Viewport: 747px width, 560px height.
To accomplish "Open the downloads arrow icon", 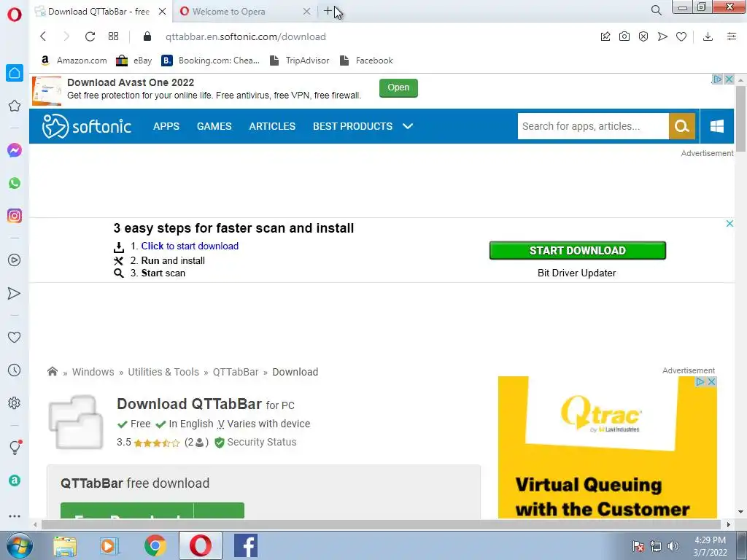I will tap(708, 36).
